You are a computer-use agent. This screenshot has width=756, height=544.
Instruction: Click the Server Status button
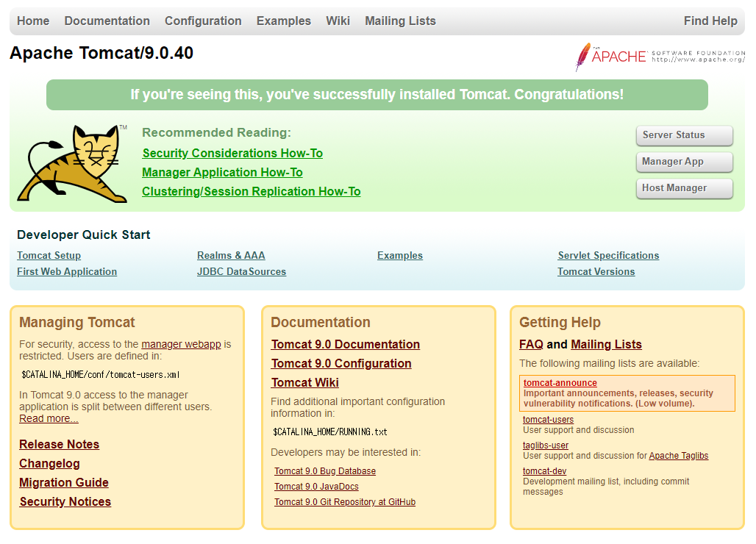tap(684, 135)
